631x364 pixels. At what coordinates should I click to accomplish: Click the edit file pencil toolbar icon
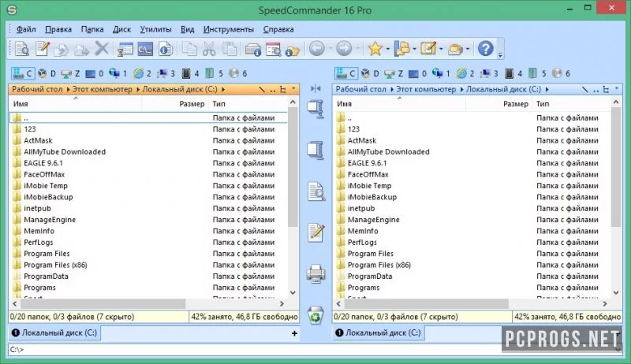pyautogui.click(x=43, y=49)
